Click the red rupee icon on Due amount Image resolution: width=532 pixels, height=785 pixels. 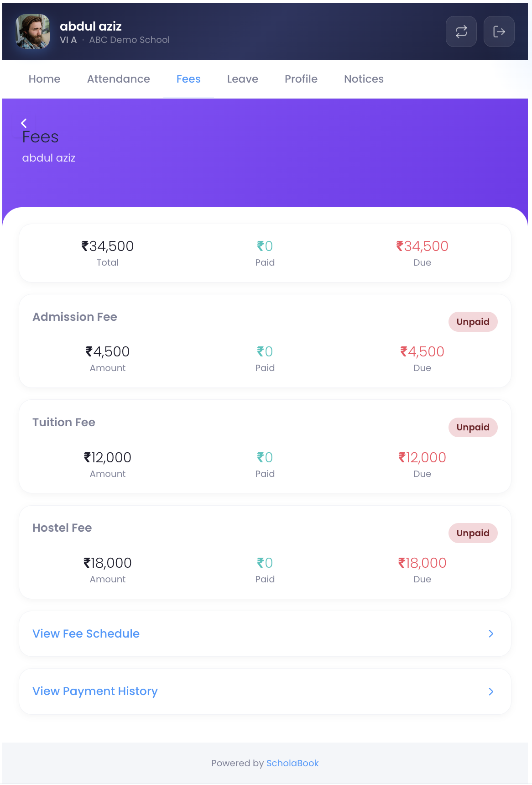(x=399, y=246)
